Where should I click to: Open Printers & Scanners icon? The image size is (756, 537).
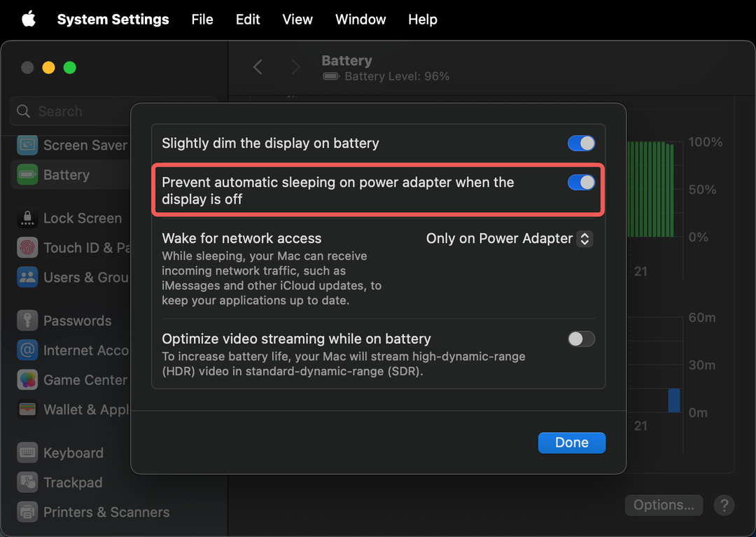[x=27, y=512]
